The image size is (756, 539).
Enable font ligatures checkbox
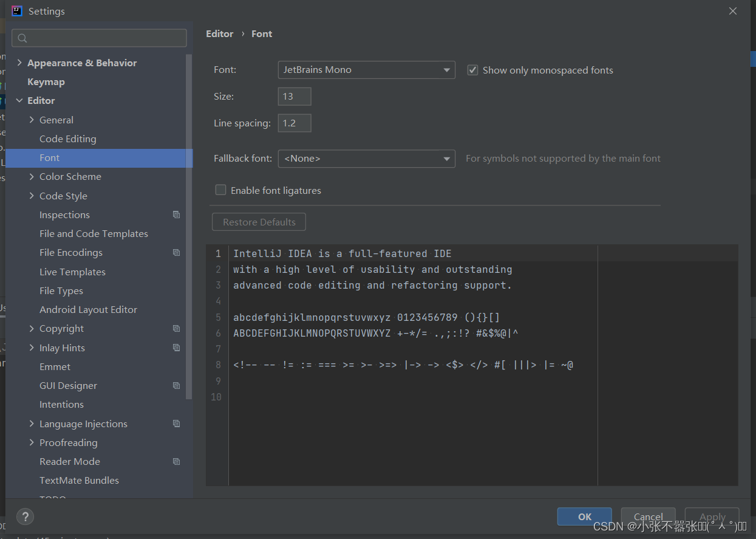pos(221,190)
